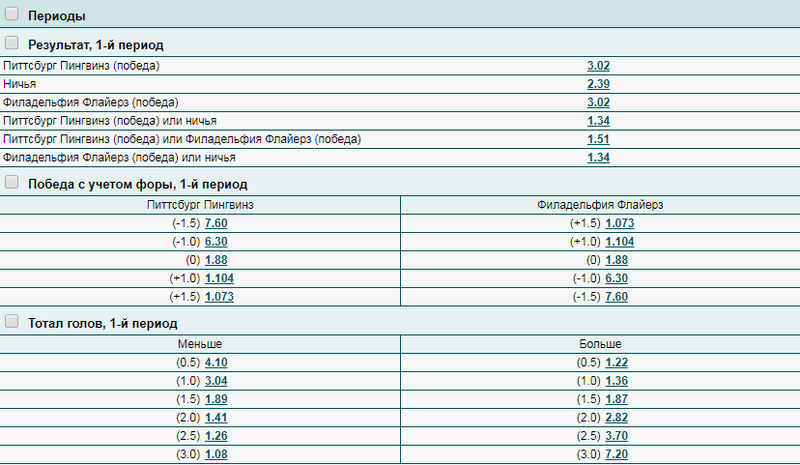This screenshot has height=465, width=800.
Task: Bet Филадельфия handicap (-1.5) at 7.60
Action: [616, 297]
